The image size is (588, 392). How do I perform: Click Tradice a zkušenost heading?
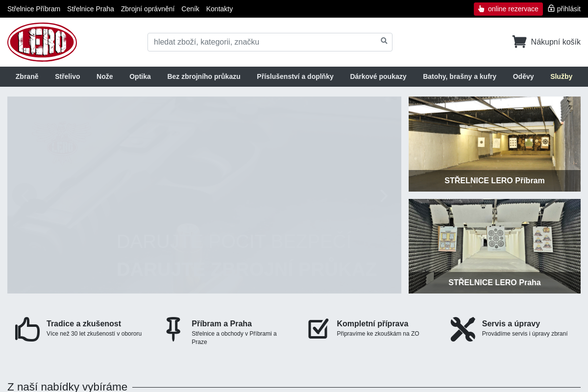[84, 324]
